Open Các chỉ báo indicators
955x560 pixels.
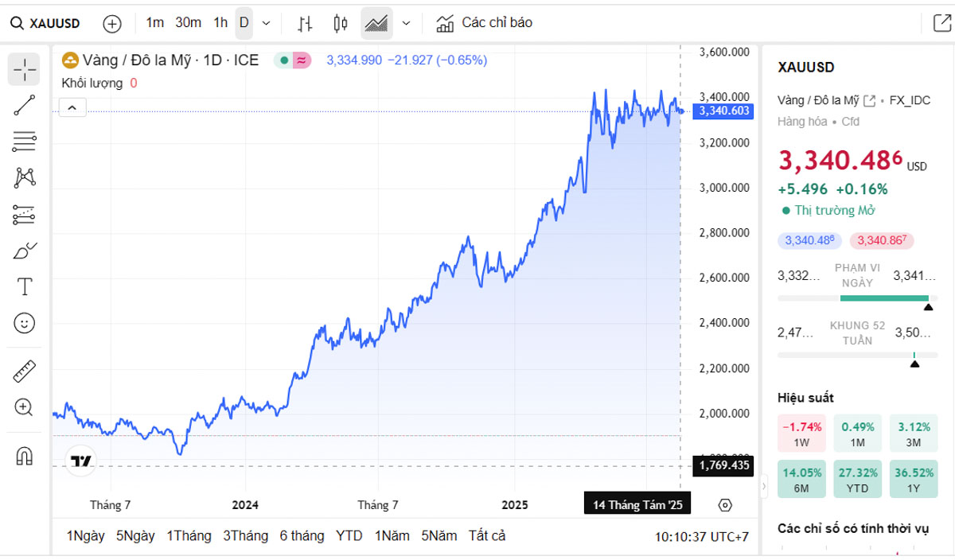click(x=485, y=23)
